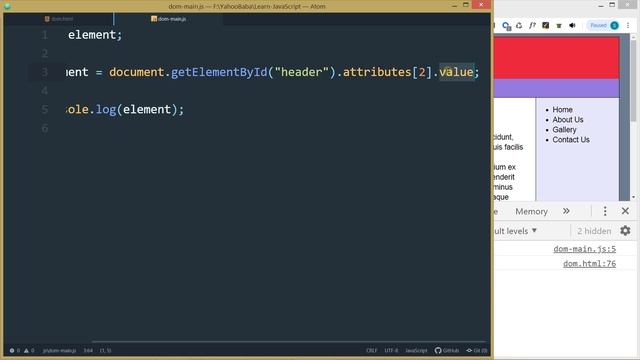Screen dimensions: 640x360
Task: Click the Atom horizontal scrollbar
Action: click(289, 341)
